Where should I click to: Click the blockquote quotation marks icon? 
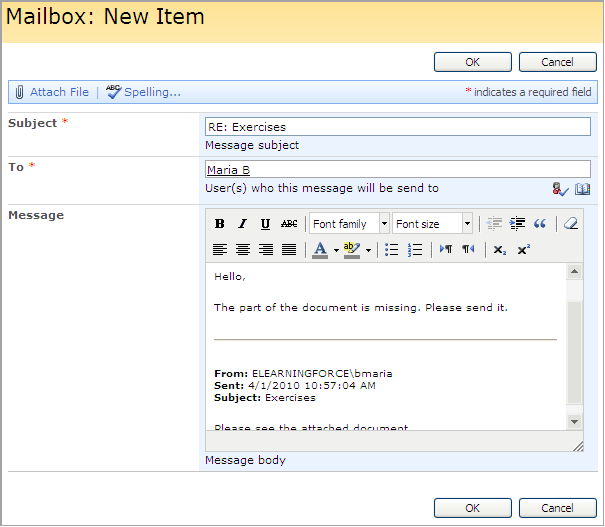(x=540, y=224)
